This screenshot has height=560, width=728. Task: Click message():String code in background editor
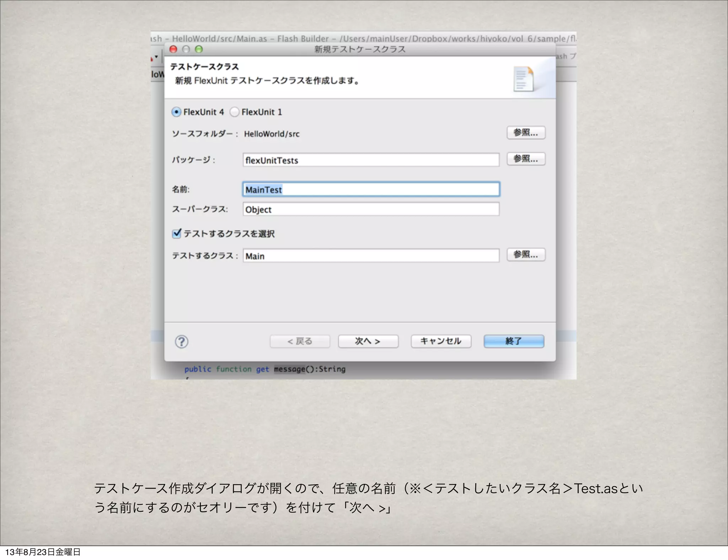point(310,369)
